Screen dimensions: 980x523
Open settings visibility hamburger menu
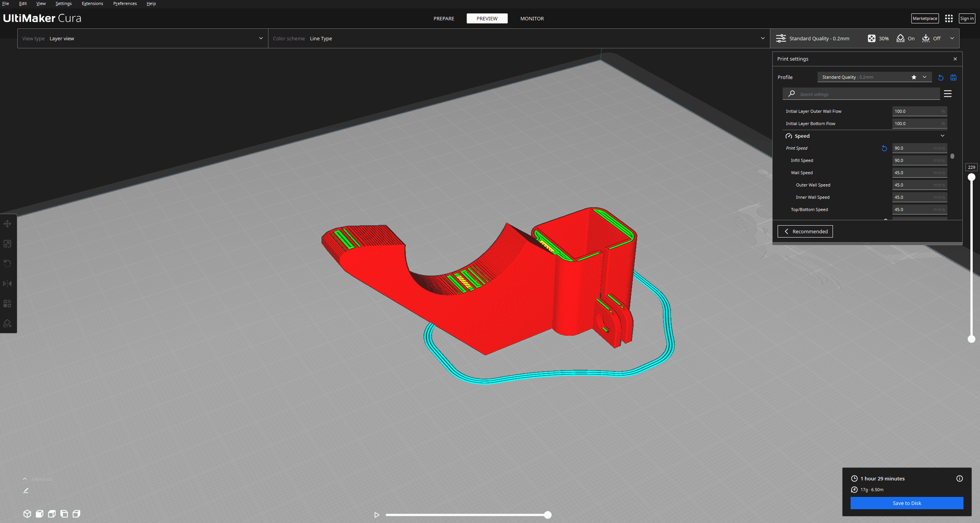[948, 94]
